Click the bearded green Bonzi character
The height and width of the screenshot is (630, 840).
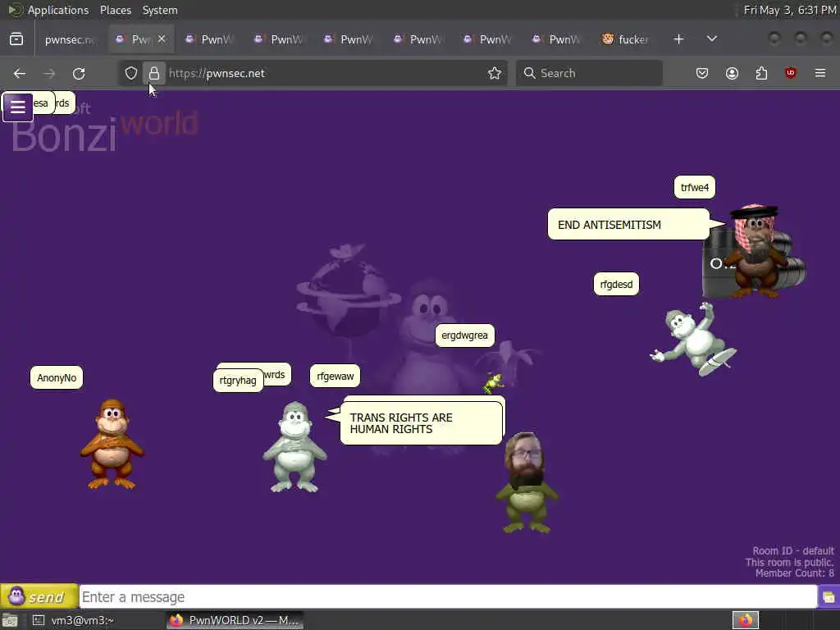pos(527,482)
